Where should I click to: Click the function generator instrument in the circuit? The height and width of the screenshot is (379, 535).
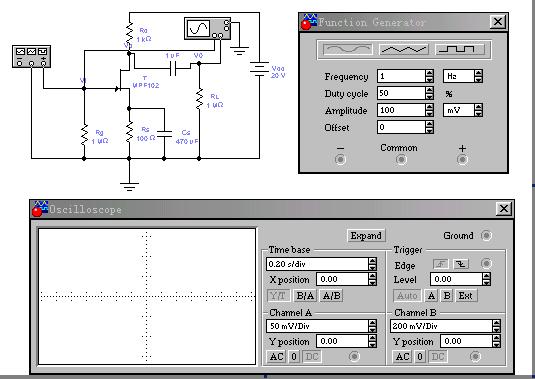tap(31, 56)
